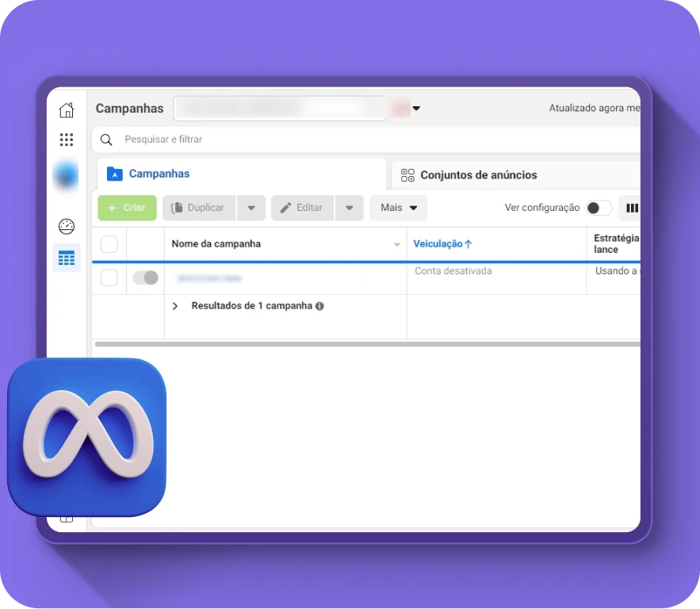The height and width of the screenshot is (609, 700).
Task: Sort by the Veiculação column header
Action: point(442,243)
